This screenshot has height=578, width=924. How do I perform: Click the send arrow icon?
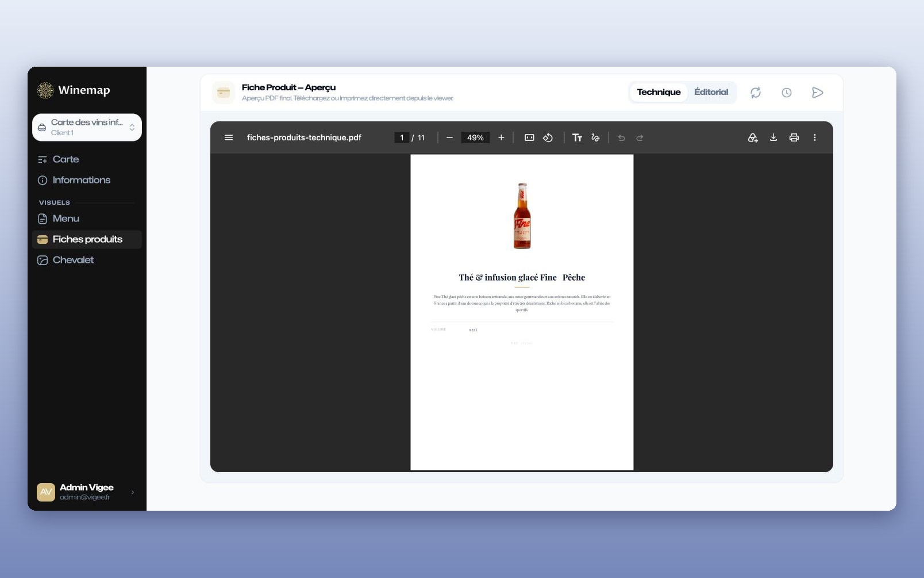click(x=817, y=93)
